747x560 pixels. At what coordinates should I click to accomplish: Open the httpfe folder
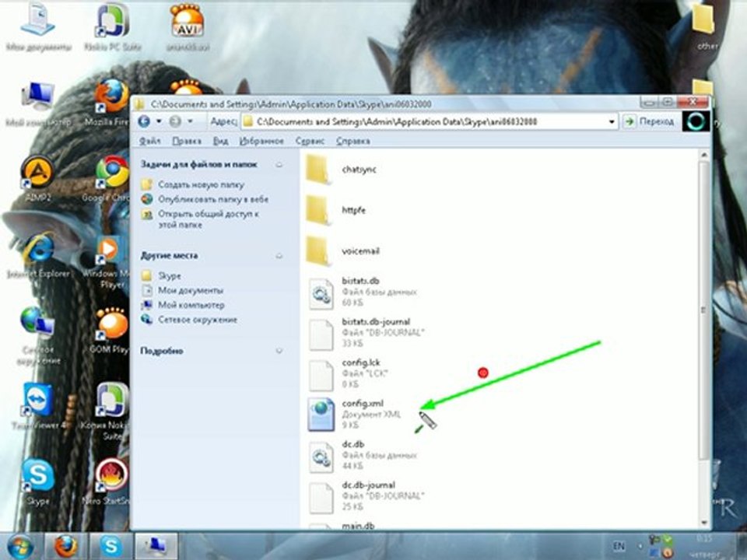tap(318, 210)
